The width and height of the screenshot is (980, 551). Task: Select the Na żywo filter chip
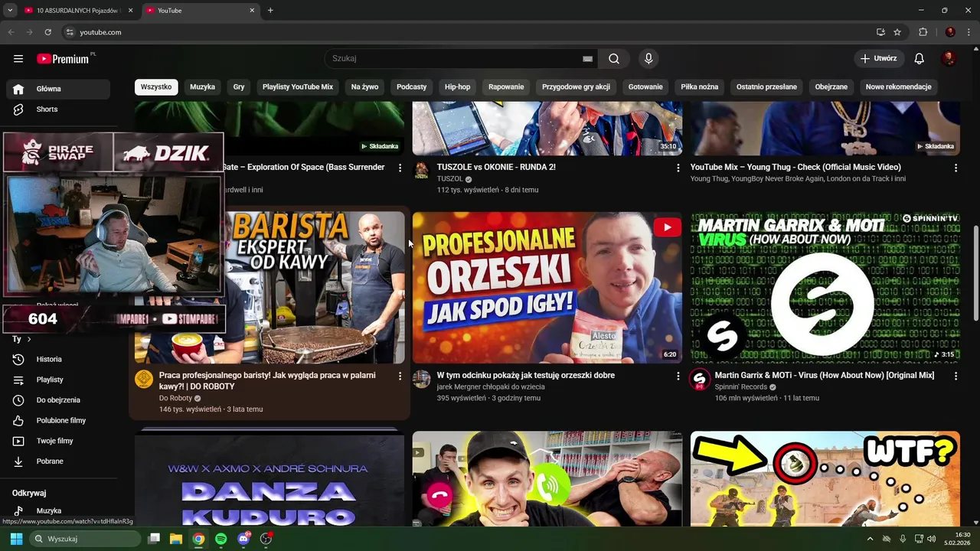pos(364,87)
